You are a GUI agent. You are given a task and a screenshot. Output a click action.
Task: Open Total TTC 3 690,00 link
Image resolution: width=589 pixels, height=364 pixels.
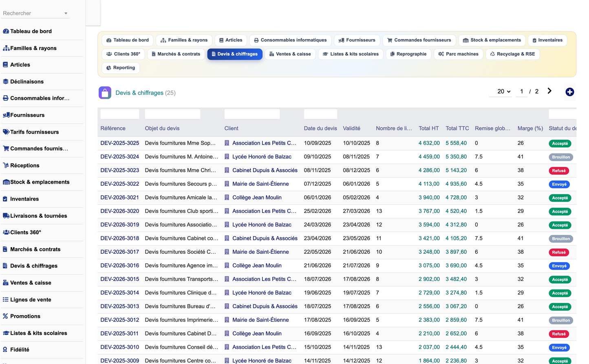(x=456, y=265)
